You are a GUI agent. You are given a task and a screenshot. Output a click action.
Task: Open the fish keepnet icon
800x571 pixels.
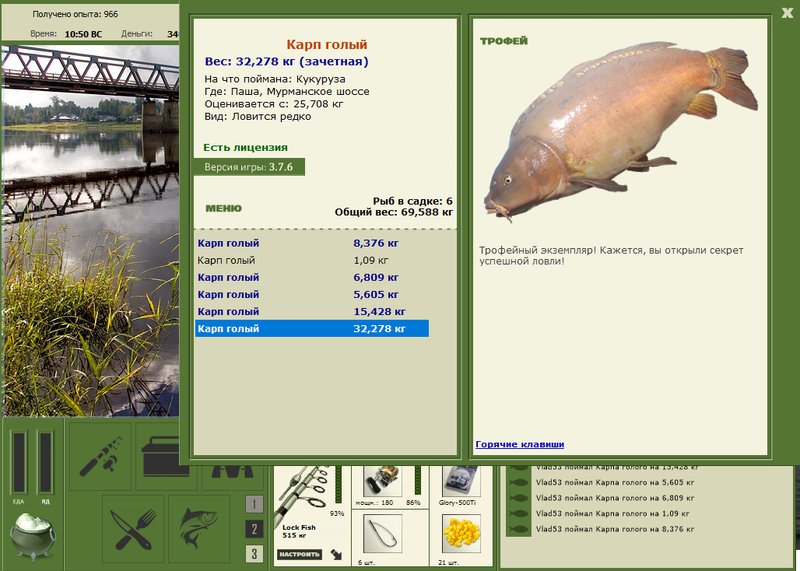(199, 529)
